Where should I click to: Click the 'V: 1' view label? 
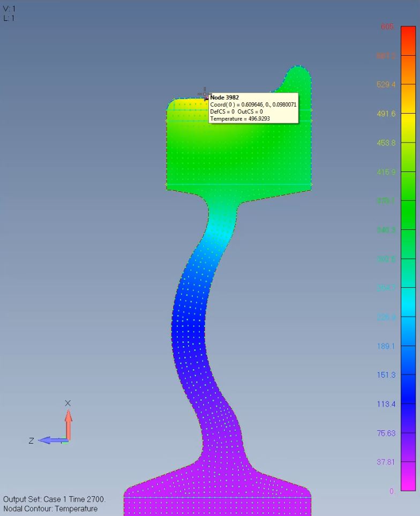click(x=9, y=9)
